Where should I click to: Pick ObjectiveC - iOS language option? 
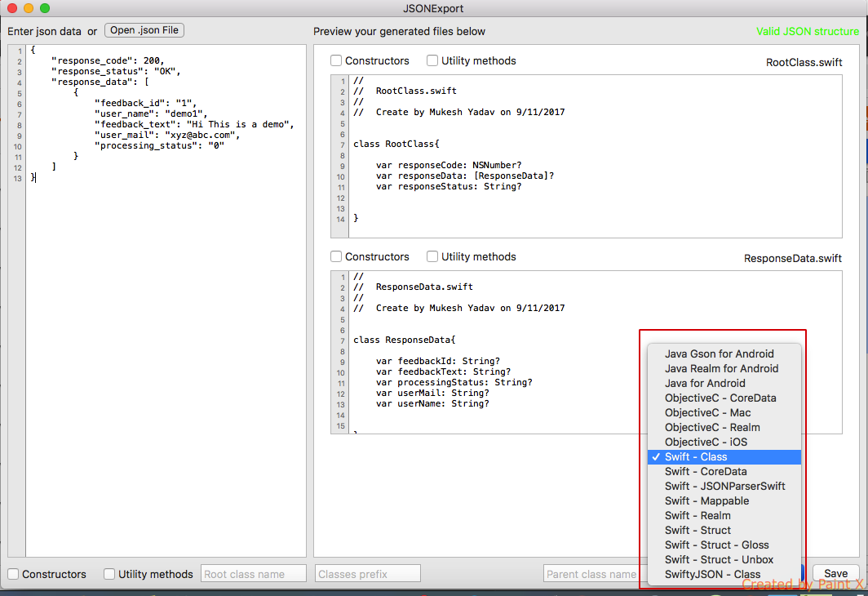click(x=706, y=443)
